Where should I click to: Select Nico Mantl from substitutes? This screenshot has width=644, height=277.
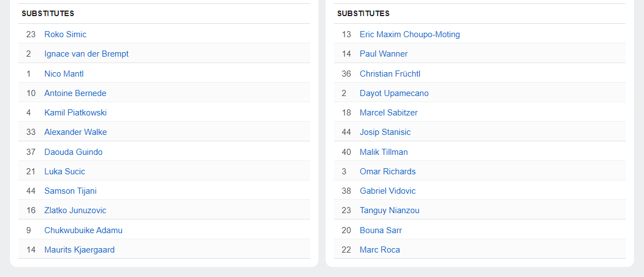click(64, 74)
